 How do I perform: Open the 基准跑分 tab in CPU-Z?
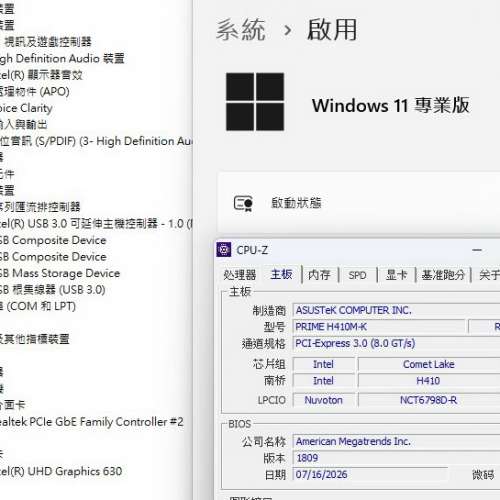coord(443,275)
